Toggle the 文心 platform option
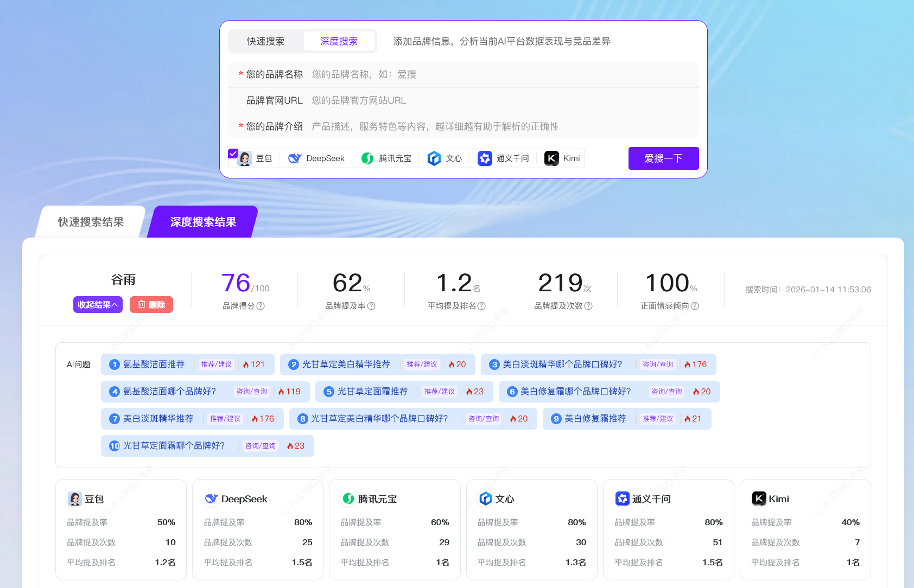Image resolution: width=914 pixels, height=588 pixels. (x=445, y=158)
